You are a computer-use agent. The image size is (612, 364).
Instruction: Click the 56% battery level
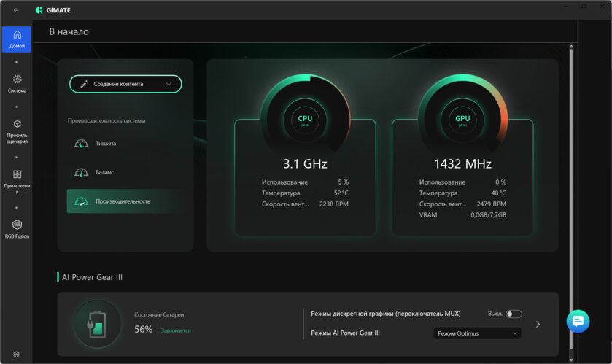tap(143, 329)
